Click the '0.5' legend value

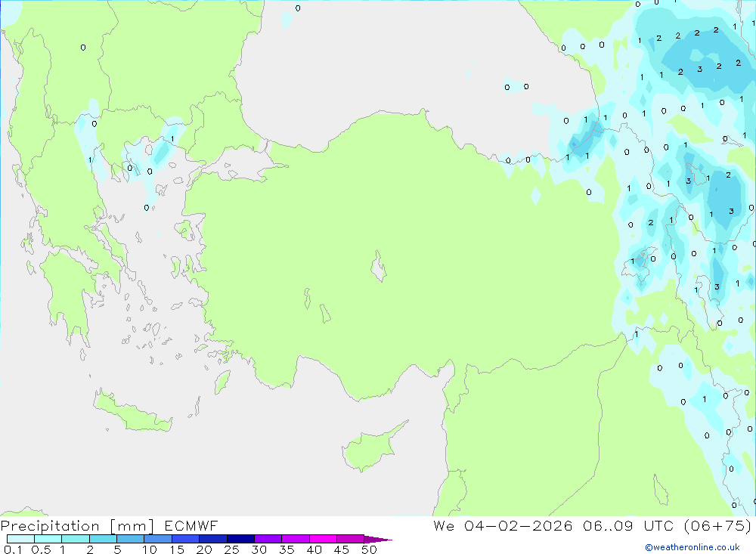(x=41, y=549)
